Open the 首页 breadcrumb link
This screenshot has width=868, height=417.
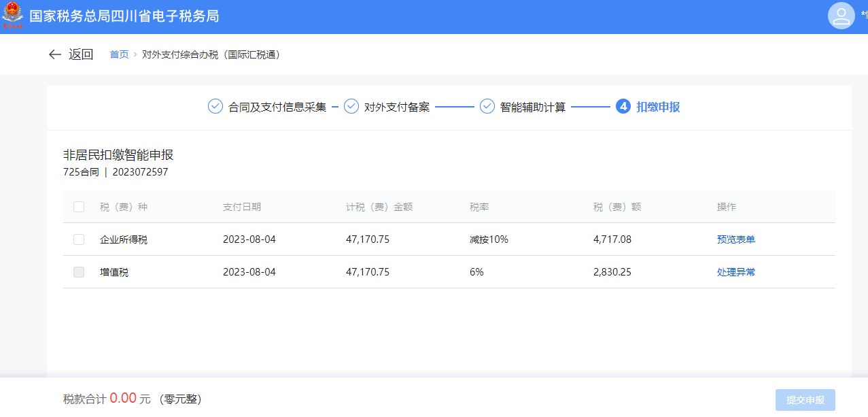[x=119, y=54]
